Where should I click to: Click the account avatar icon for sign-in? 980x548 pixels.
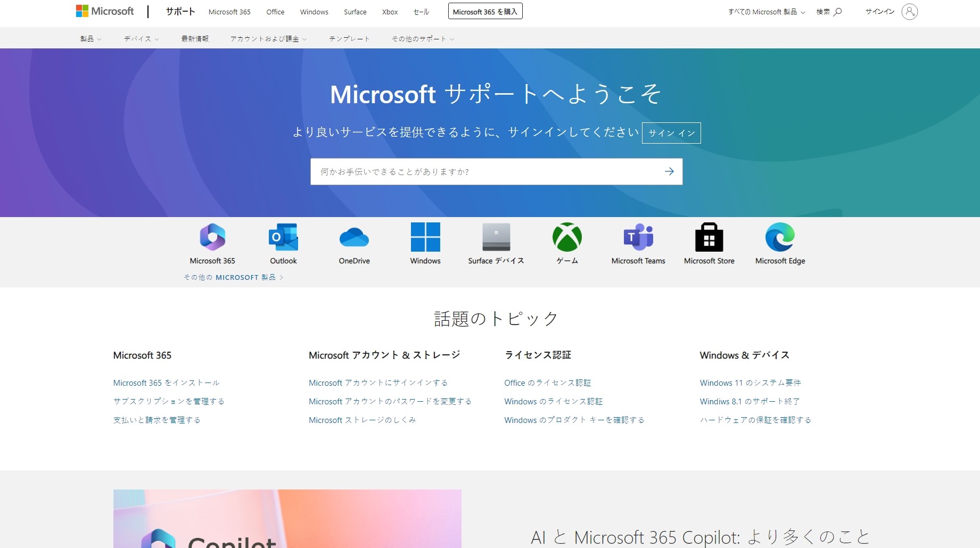coord(909,12)
